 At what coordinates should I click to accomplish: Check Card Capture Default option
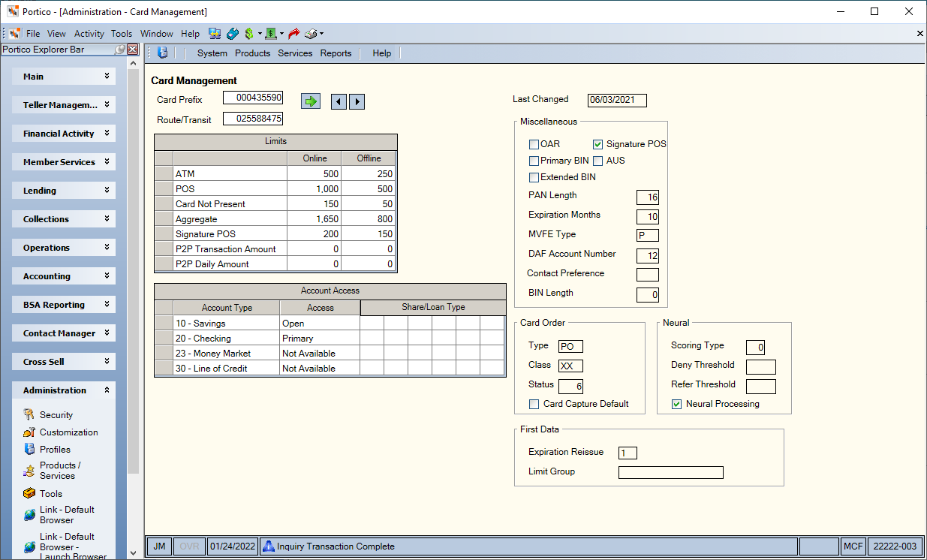point(534,404)
